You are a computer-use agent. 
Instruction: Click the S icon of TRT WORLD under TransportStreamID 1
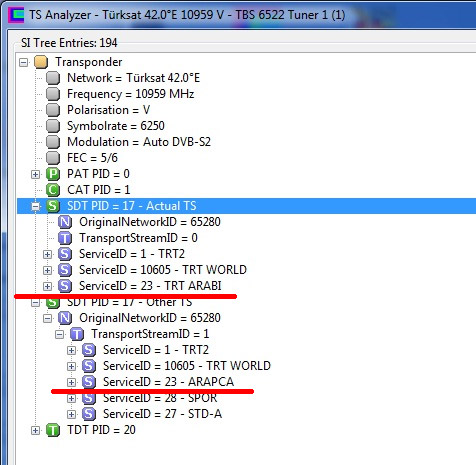89,366
